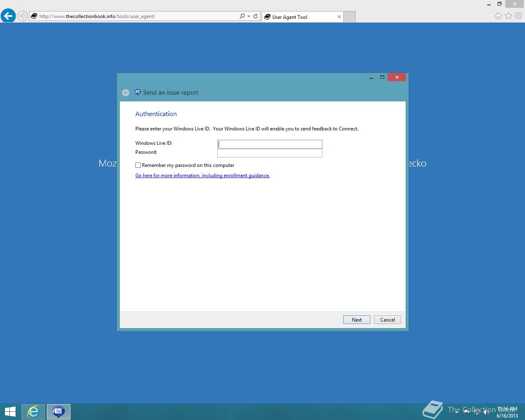
Task: Open Favorites with the star icon
Action: (x=509, y=16)
